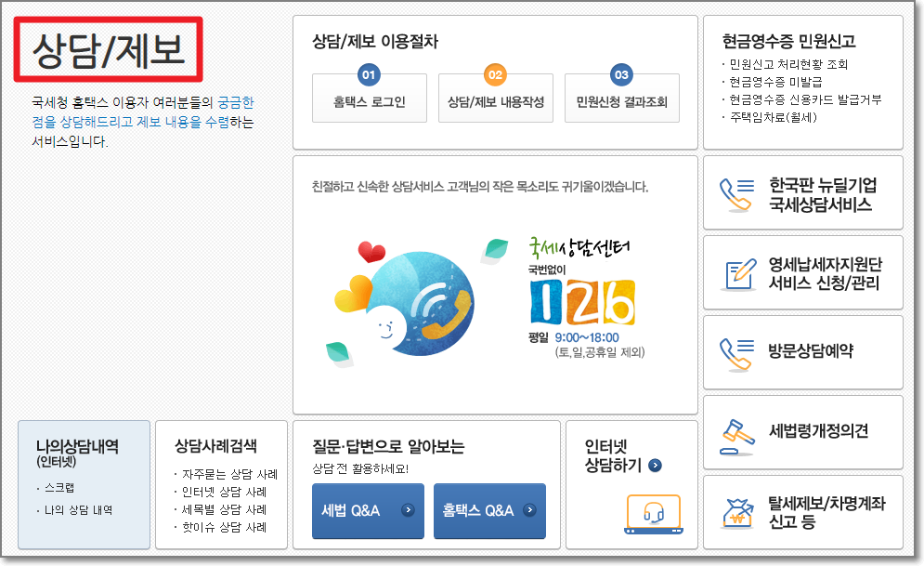The height and width of the screenshot is (566, 924).
Task: Click 현금영수증 민원신고 heading
Action: click(789, 41)
